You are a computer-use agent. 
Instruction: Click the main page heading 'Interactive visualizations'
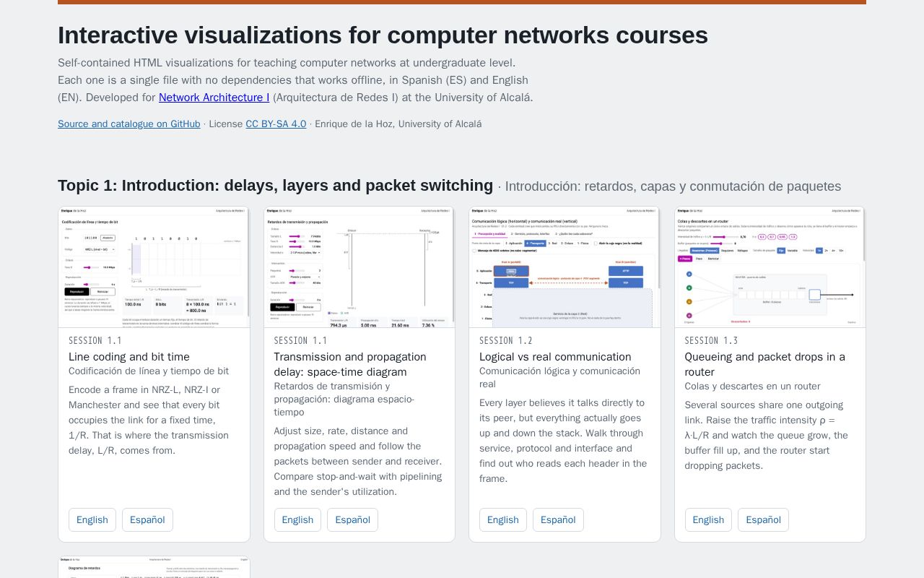[383, 35]
